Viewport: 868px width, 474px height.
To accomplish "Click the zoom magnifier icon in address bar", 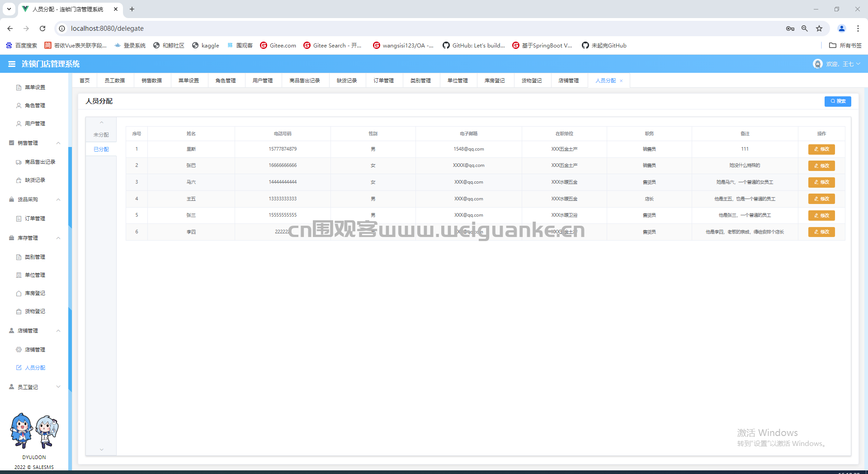I will pos(805,28).
